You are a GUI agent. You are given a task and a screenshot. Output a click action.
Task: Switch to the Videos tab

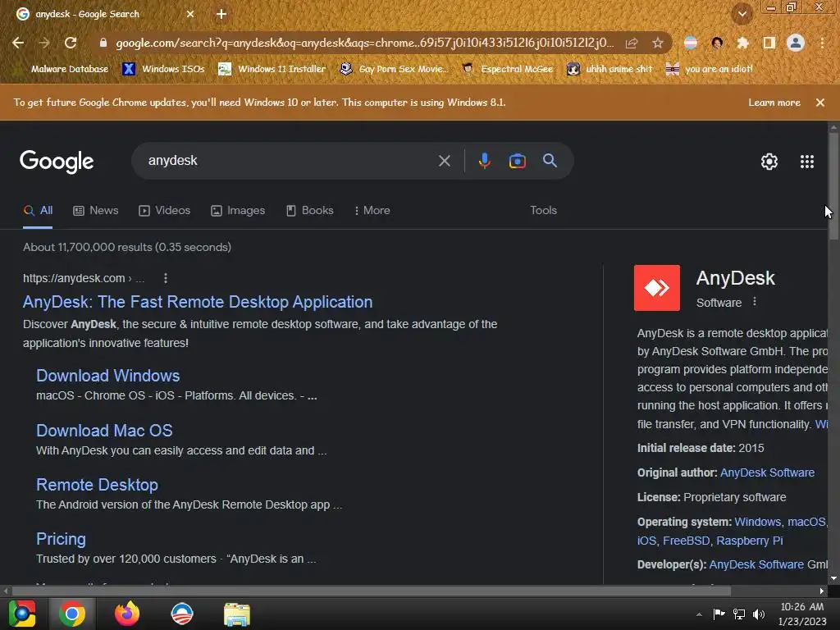click(x=164, y=211)
